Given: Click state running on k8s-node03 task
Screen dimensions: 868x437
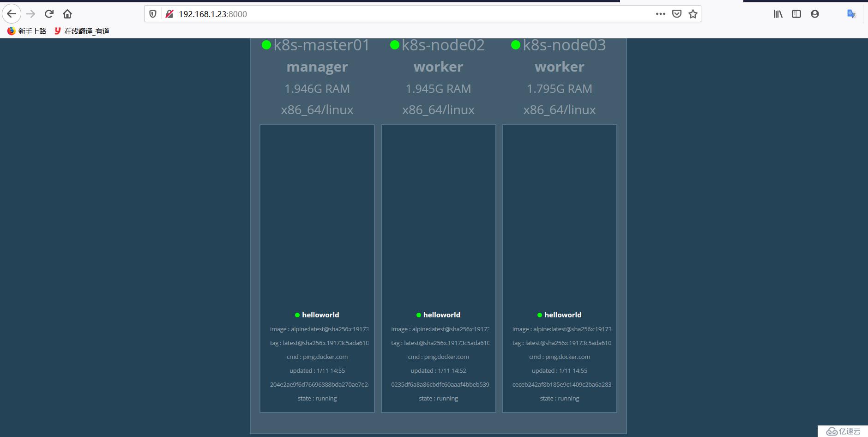Looking at the screenshot, I should tap(560, 398).
